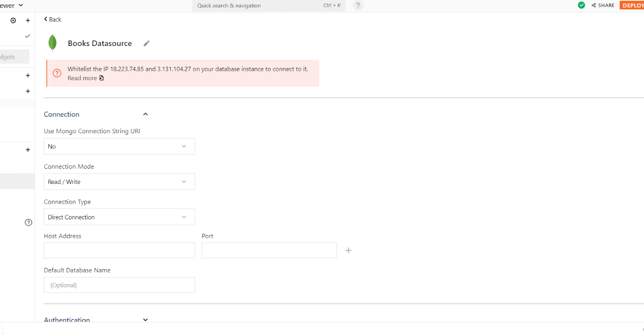The width and height of the screenshot is (644, 336).
Task: Click the help circle icon in left sidebar
Action: point(29,223)
